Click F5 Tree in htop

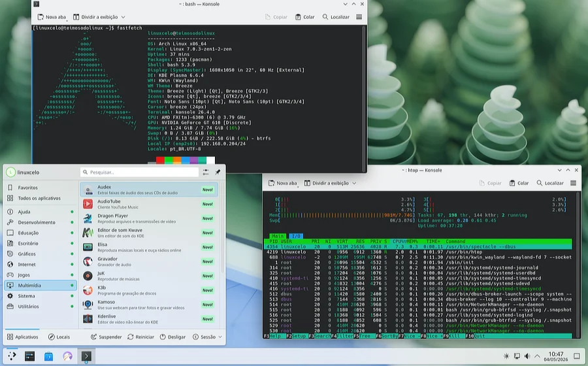[361, 336]
